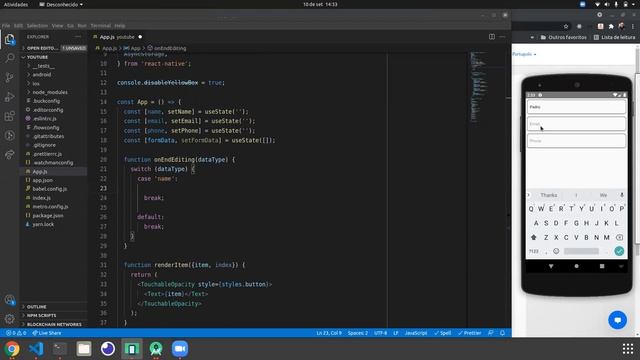
Task: Launch Google Chrome from the dock
Action: (12, 349)
